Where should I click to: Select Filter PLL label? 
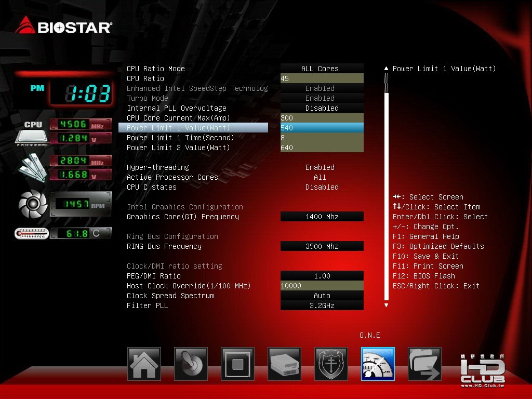click(147, 305)
